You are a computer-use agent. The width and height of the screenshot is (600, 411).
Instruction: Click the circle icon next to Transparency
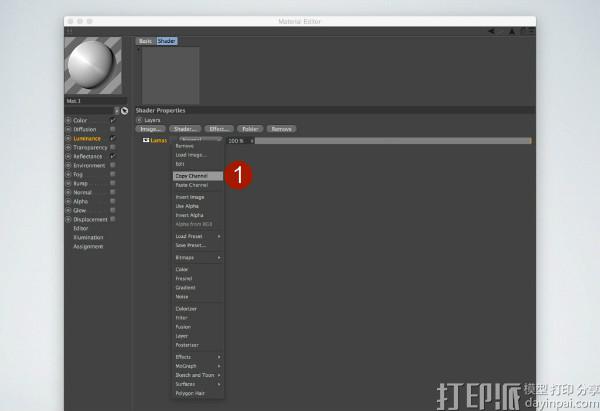pyautogui.click(x=68, y=147)
